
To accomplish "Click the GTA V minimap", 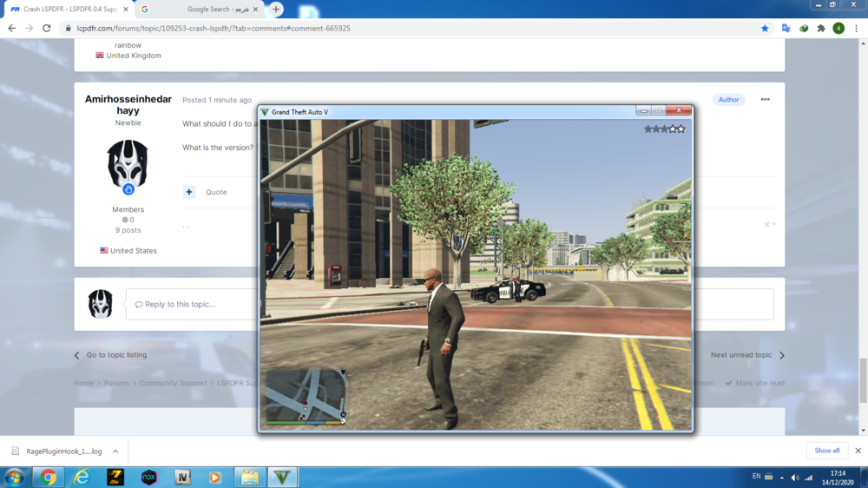I will point(306,397).
